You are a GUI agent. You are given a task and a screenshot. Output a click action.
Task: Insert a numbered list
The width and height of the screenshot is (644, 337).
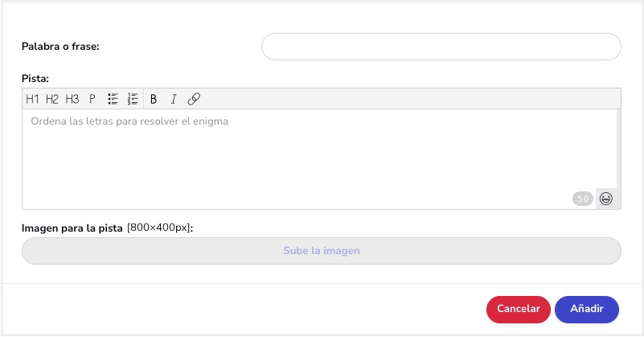tap(133, 99)
